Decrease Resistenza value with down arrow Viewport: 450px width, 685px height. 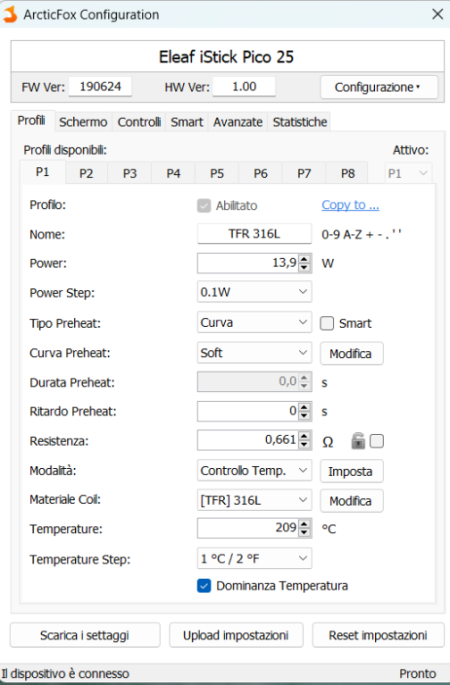pos(304,444)
